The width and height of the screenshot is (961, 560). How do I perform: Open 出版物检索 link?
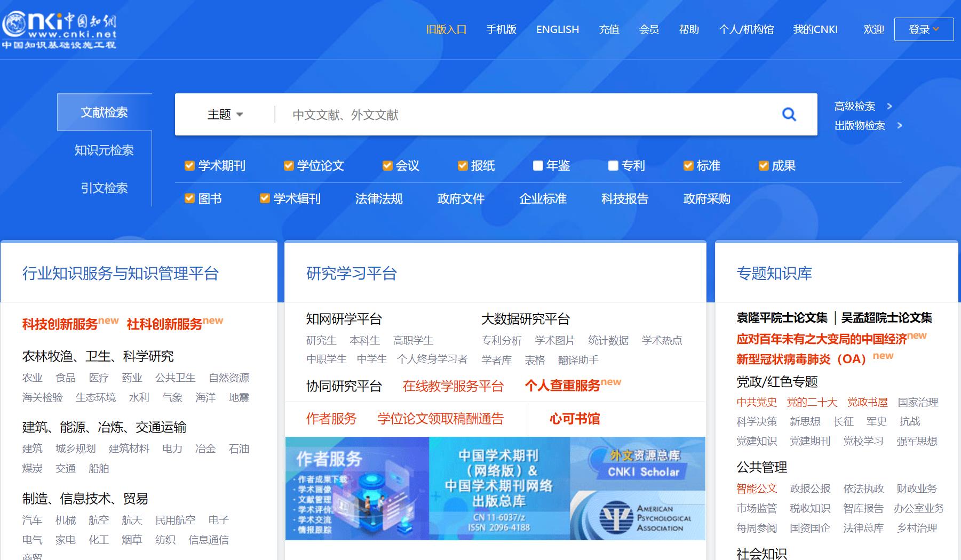coord(860,125)
